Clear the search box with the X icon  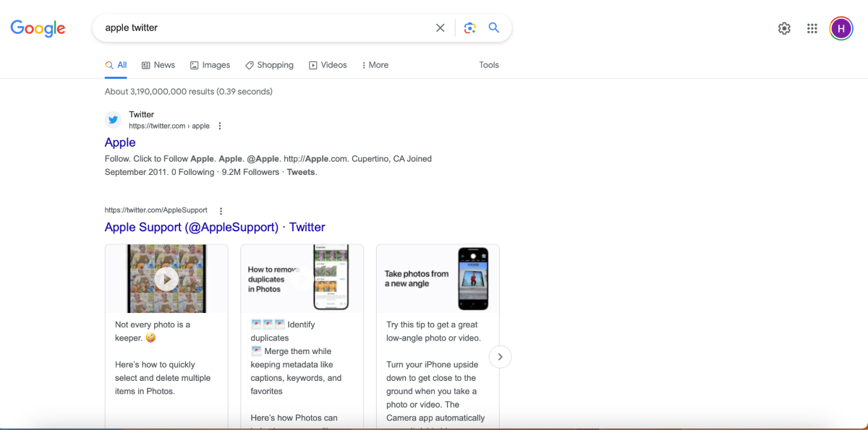click(x=440, y=28)
